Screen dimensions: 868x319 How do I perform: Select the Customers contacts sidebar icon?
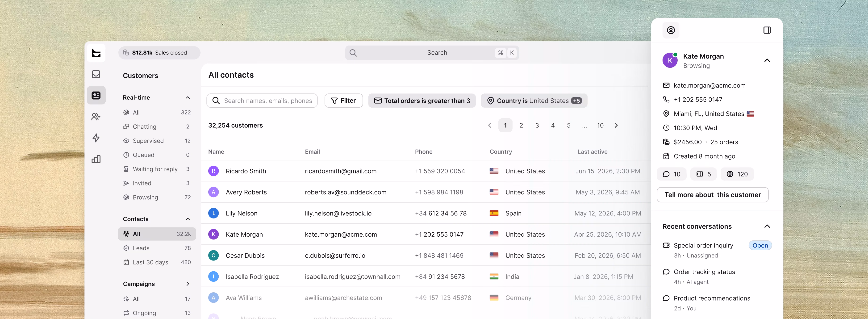[96, 95]
